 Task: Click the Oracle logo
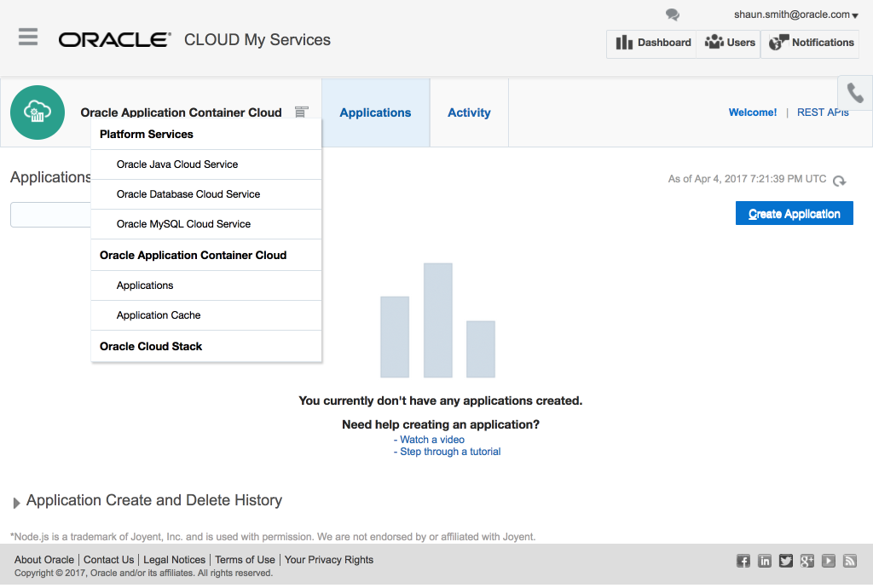click(115, 39)
